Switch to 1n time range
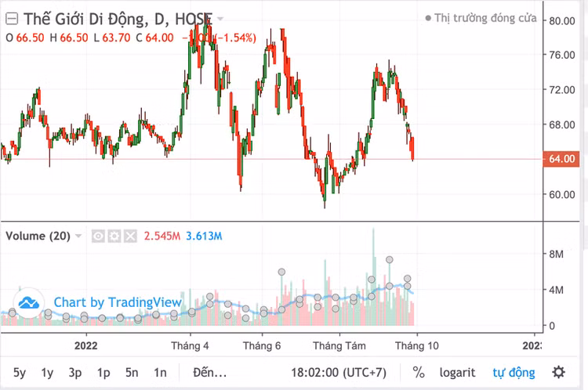This screenshot has width=588, height=390. coord(160,373)
